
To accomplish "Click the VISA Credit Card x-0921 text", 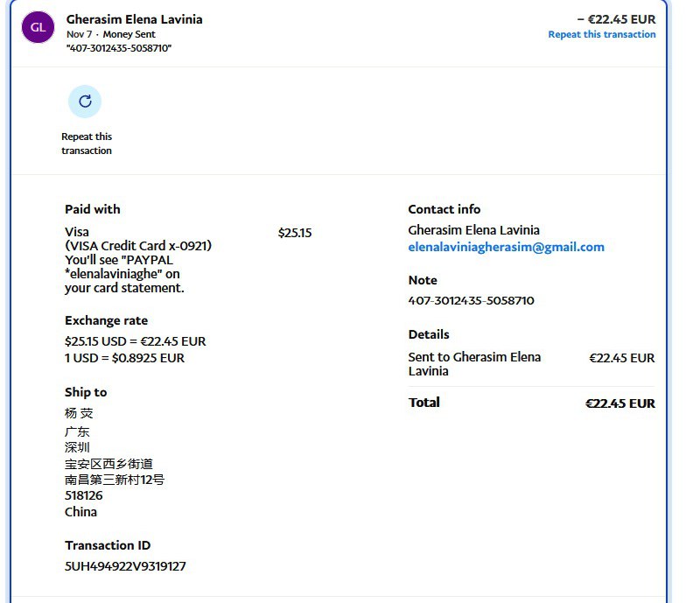I will (138, 246).
